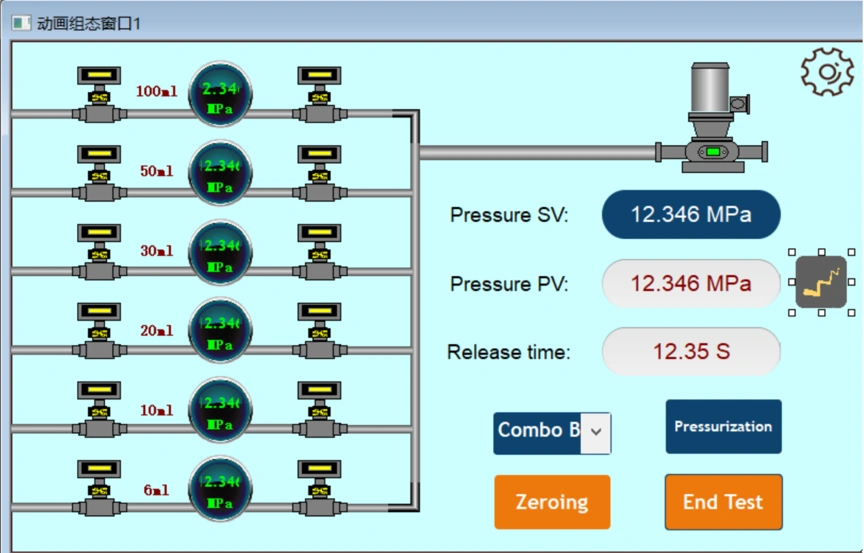Toggle left valve on 10ml line
This screenshot has height=553, width=864.
pos(99,410)
